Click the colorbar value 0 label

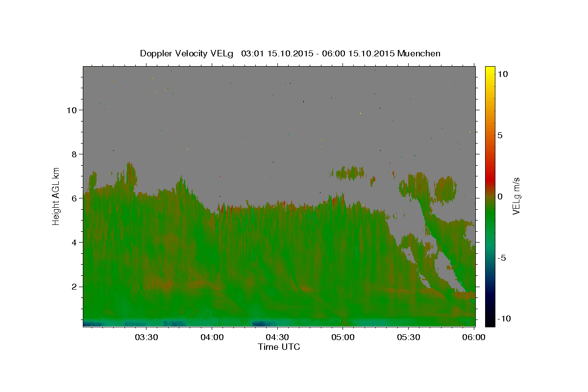tap(500, 196)
